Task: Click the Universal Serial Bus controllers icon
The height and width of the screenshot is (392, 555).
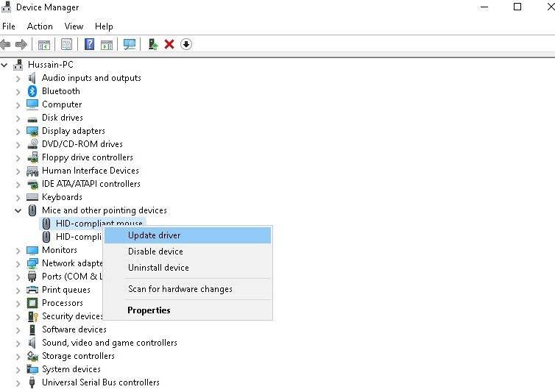Action: pos(32,382)
